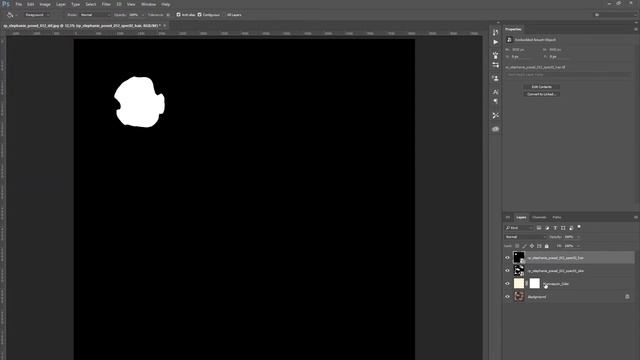Click the Photoshop Ps logo icon
The width and height of the screenshot is (640, 360).
coord(6,4)
